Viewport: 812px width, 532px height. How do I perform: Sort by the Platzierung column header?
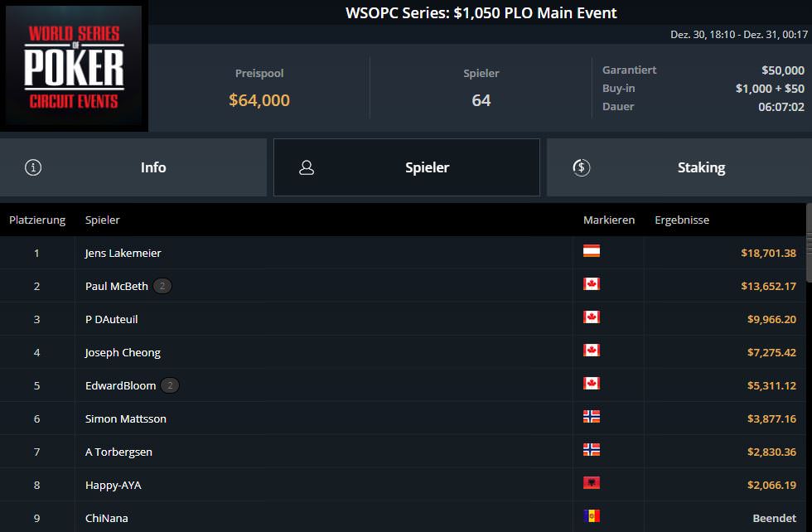coord(37,220)
